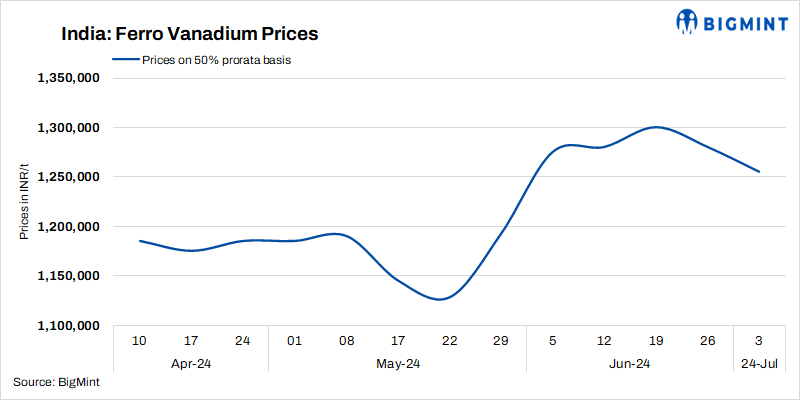Image resolution: width=800 pixels, height=400 pixels.
Task: Select the May-24 month label
Action: pos(397,364)
